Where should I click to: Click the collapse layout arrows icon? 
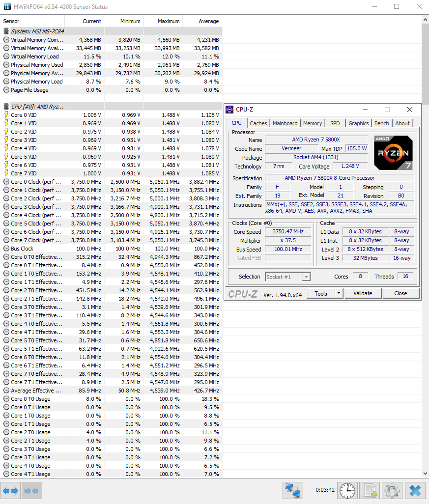pyautogui.click(x=31, y=491)
